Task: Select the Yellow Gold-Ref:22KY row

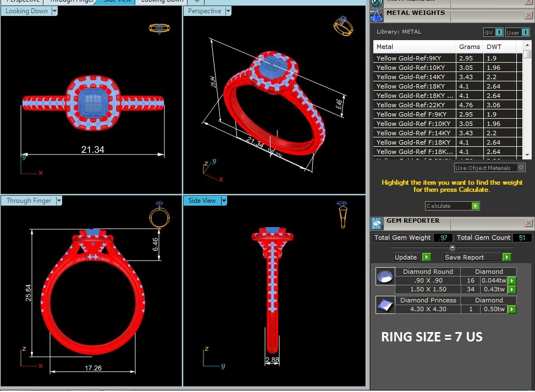Action: 415,105
